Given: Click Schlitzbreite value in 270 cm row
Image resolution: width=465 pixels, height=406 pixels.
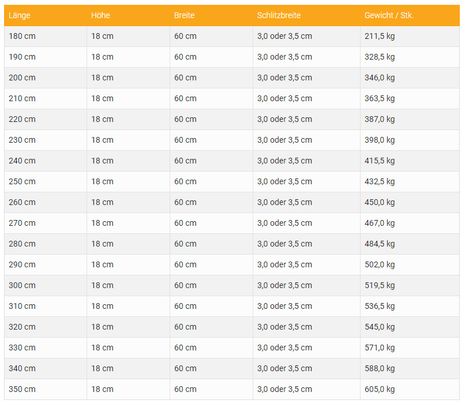Looking at the screenshot, I should tap(284, 223).
